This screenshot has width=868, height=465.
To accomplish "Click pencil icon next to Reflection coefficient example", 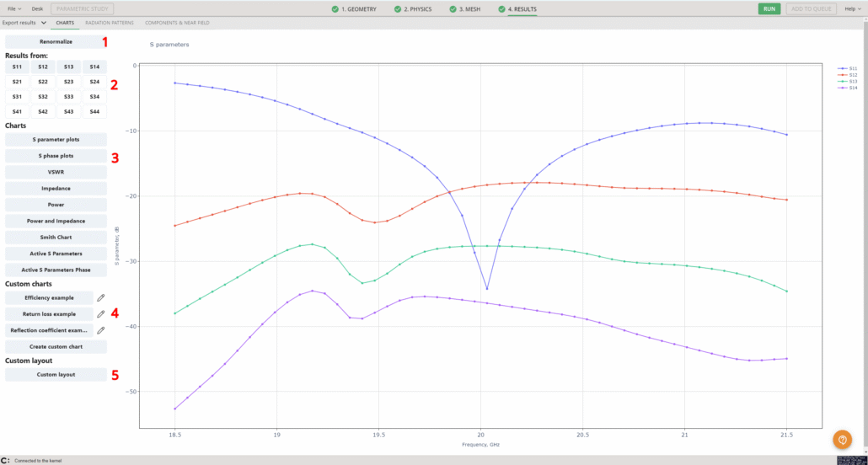I will coord(100,330).
